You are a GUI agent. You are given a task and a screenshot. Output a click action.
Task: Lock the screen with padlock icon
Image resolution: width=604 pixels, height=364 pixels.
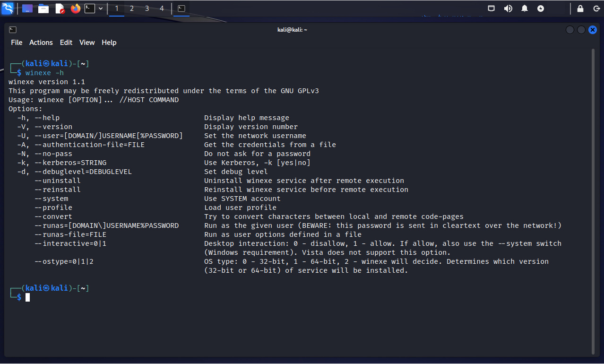click(580, 9)
